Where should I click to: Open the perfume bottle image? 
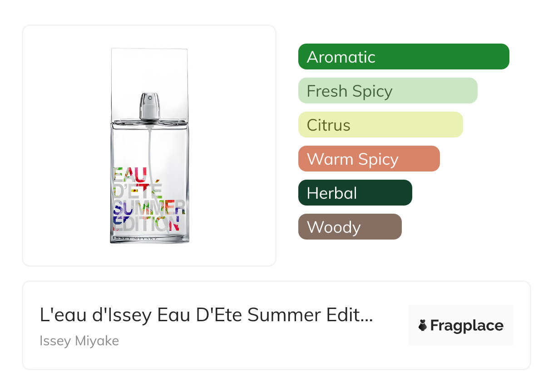(149, 146)
